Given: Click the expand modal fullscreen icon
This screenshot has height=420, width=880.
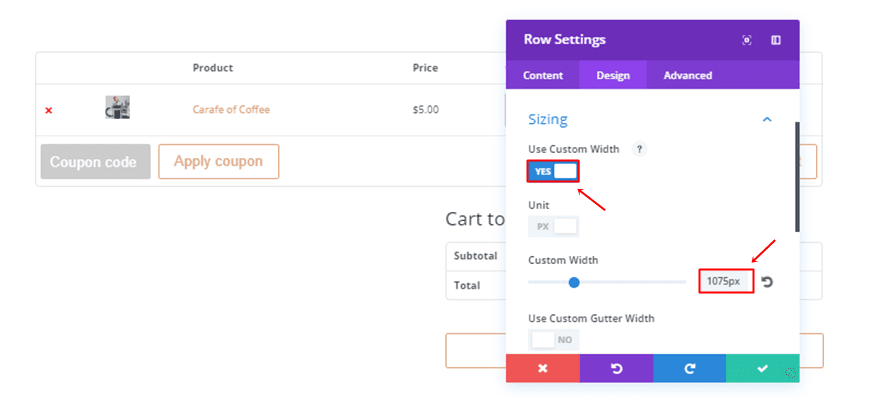Looking at the screenshot, I should pos(747,40).
